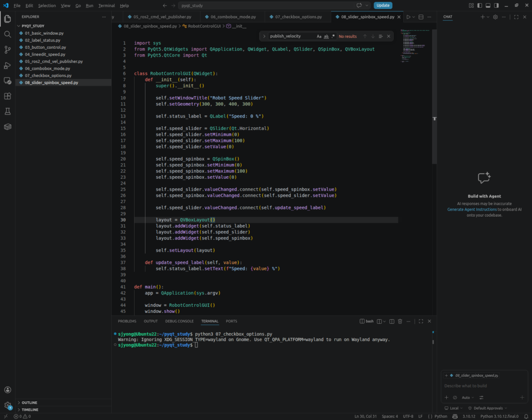Open the Local session target dropdown
Screen dimensions: 532x420
(454, 408)
